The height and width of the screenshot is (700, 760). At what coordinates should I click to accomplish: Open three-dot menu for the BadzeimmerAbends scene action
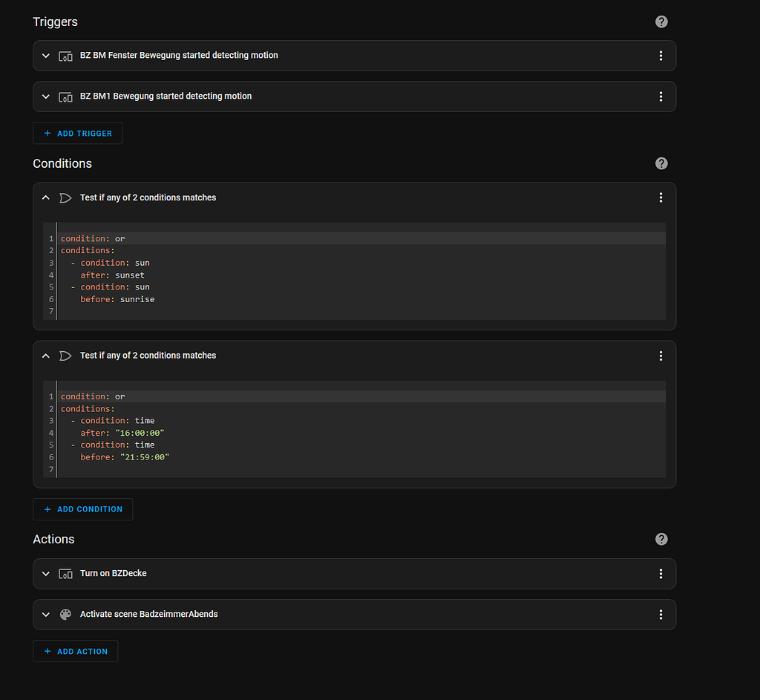point(661,615)
